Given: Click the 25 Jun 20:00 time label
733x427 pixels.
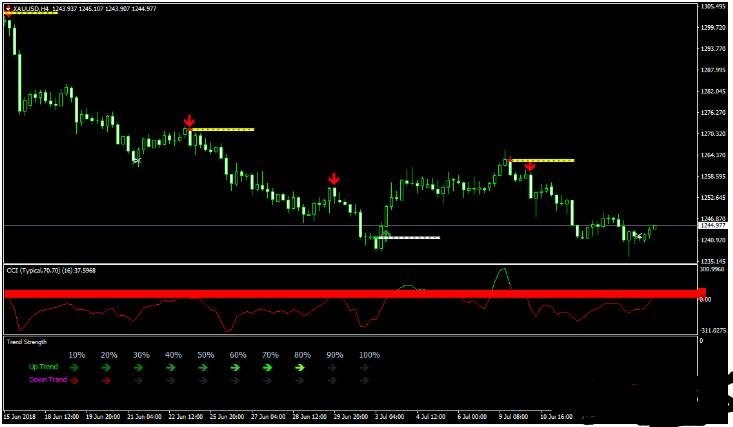Looking at the screenshot, I should pos(227,416).
